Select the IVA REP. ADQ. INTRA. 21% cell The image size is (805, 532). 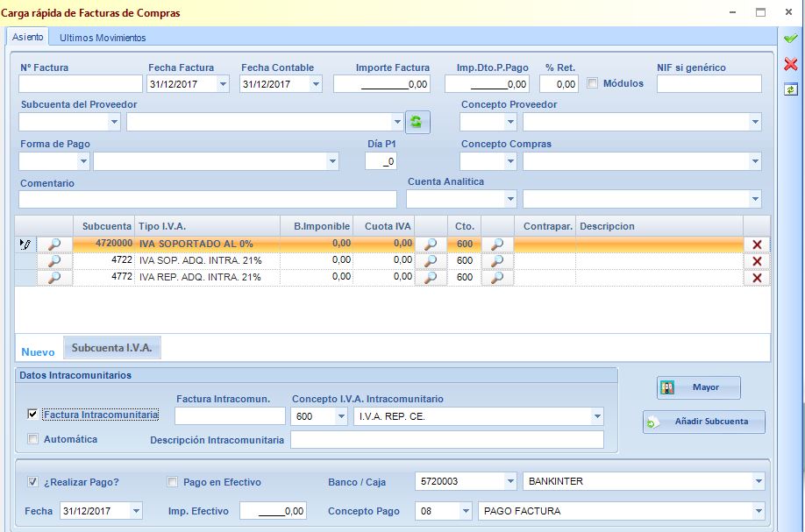[x=208, y=278]
